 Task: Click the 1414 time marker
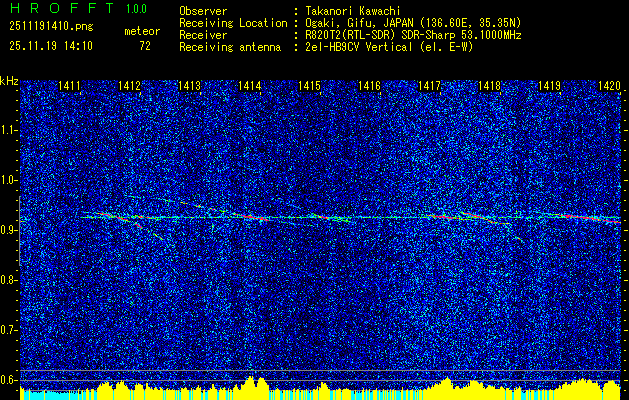coord(250,85)
